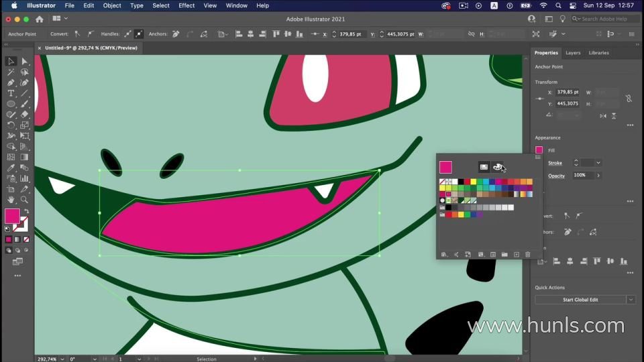Pick the Zoom tool
644x362 pixels.
click(x=24, y=200)
